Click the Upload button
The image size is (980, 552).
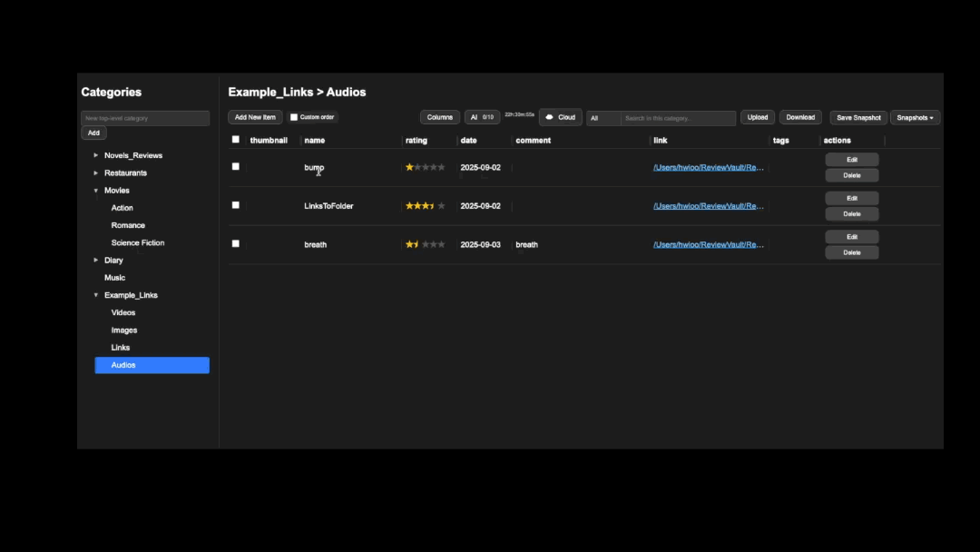[757, 117]
